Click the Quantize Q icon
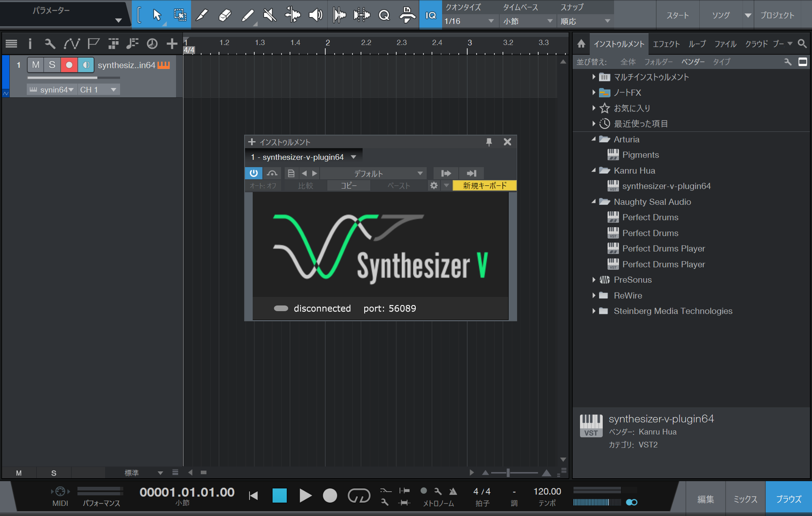 [384, 15]
